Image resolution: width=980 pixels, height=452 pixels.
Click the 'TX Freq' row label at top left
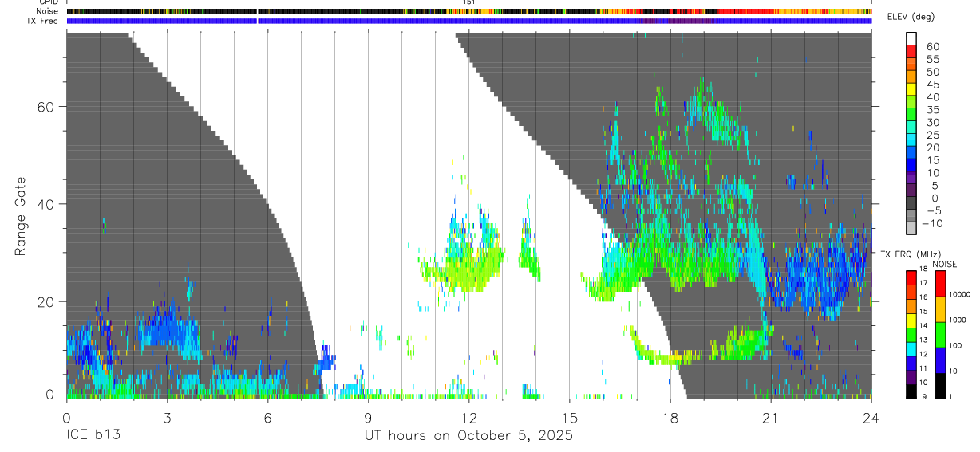click(x=44, y=21)
